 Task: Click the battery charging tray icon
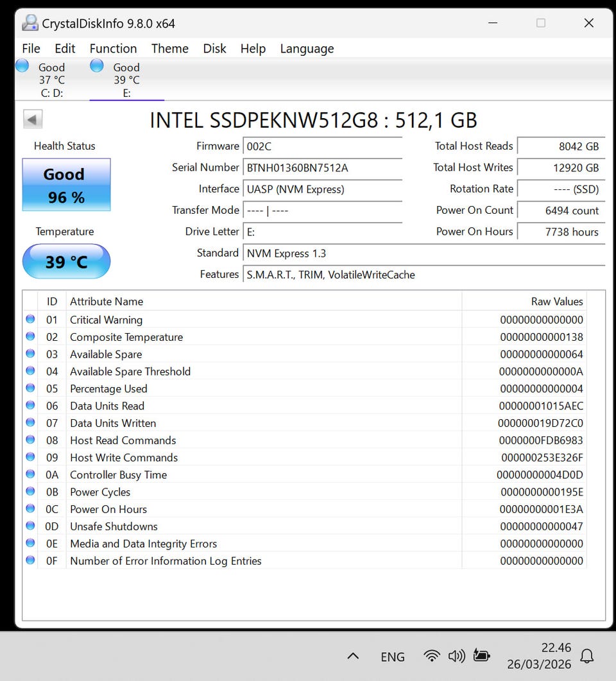481,655
